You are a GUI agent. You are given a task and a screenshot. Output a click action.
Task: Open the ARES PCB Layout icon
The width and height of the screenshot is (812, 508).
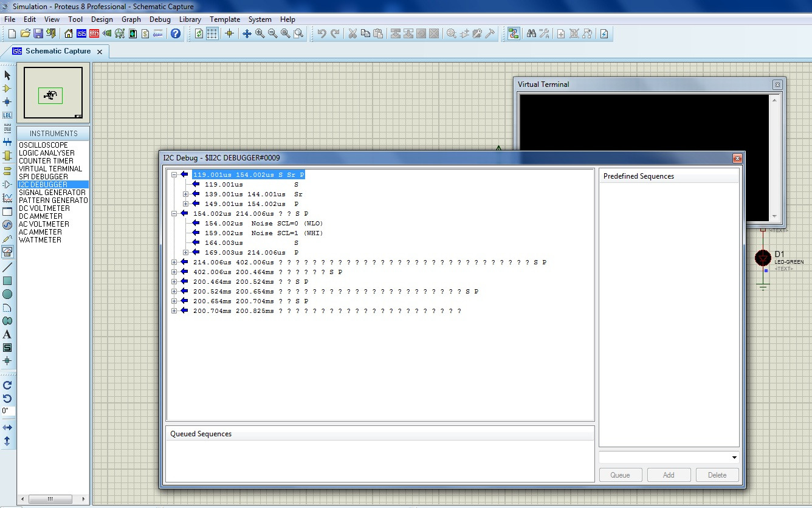(x=94, y=33)
